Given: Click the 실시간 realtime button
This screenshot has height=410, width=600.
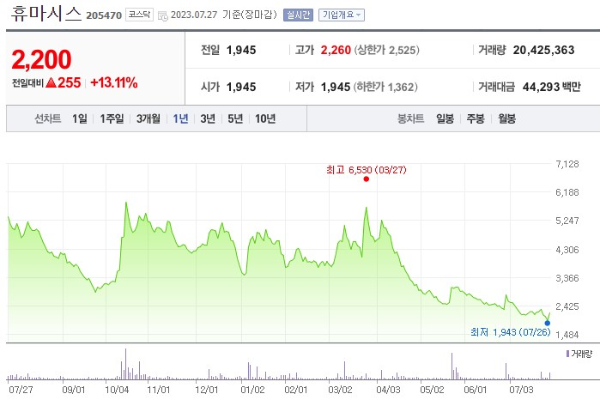Looking at the screenshot, I should tap(298, 15).
